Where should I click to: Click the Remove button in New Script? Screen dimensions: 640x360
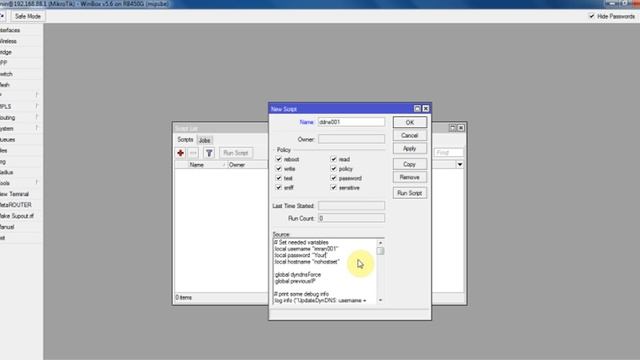coord(410,177)
